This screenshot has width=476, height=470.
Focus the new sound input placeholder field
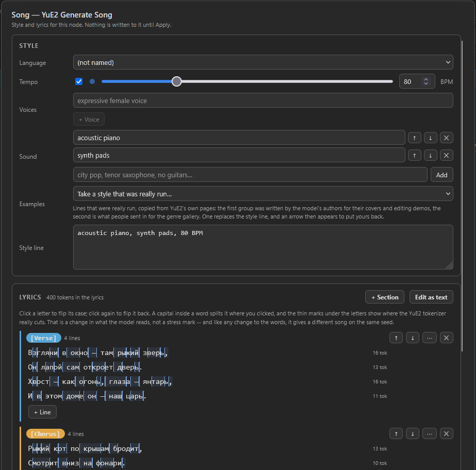pos(250,175)
